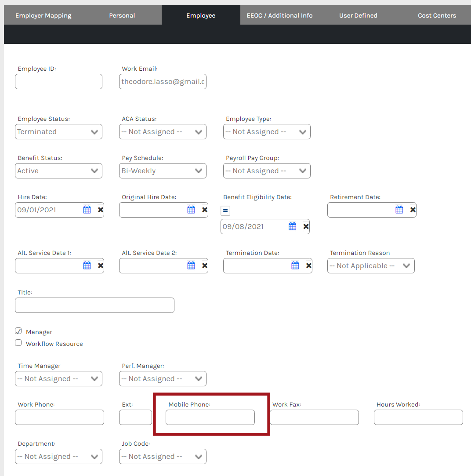
Task: Go to the Cost Centers tab
Action: (437, 15)
